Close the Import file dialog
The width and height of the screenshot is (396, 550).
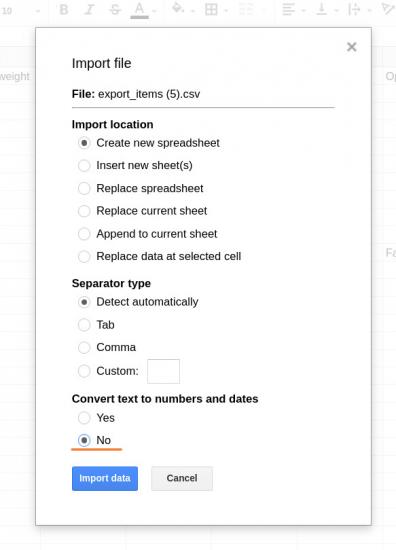coord(351,47)
